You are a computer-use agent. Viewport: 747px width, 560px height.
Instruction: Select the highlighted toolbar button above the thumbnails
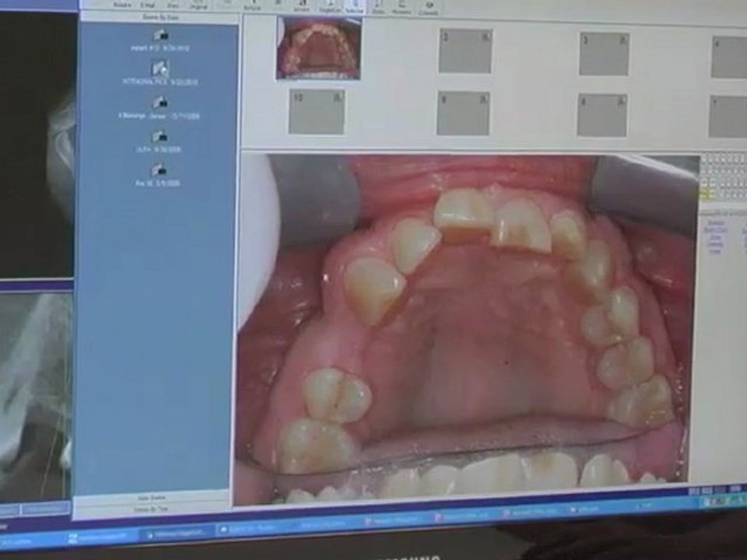point(354,5)
